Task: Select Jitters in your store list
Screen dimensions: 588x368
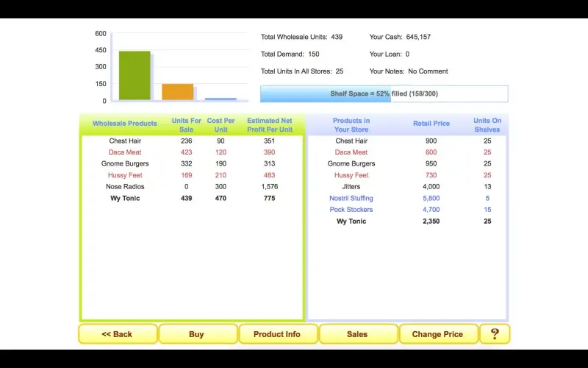Action: tap(351, 187)
